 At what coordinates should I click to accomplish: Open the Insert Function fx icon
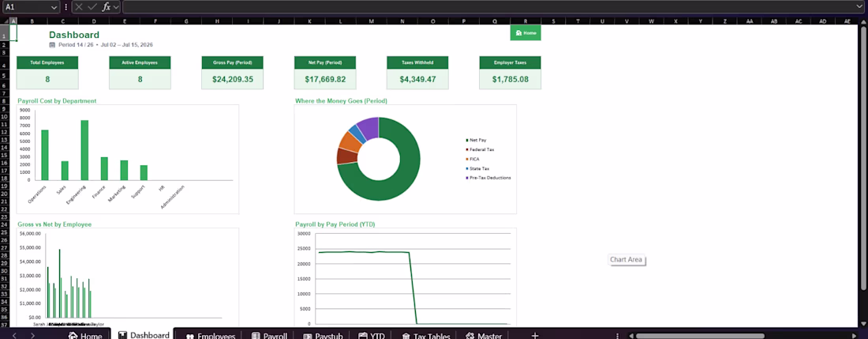(x=107, y=7)
